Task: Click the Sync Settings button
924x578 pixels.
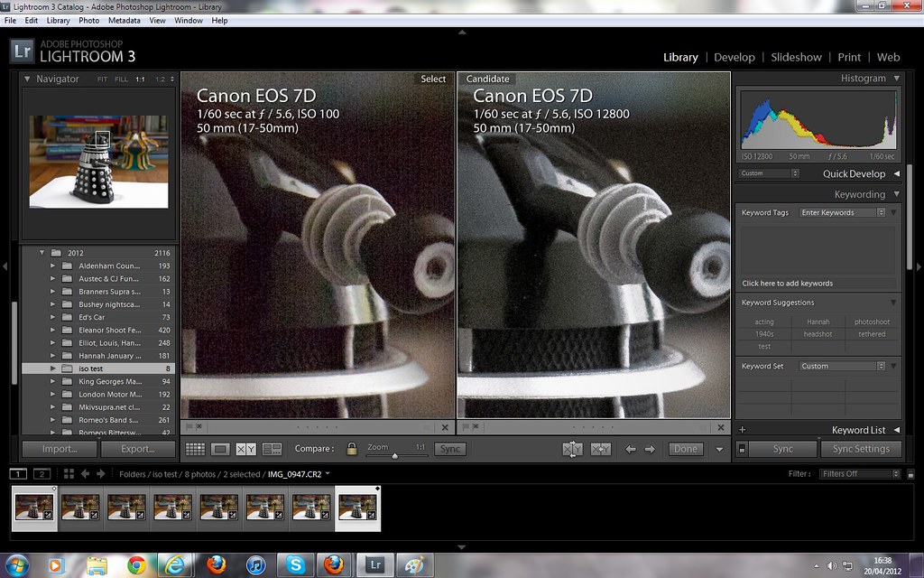Action: (860, 449)
